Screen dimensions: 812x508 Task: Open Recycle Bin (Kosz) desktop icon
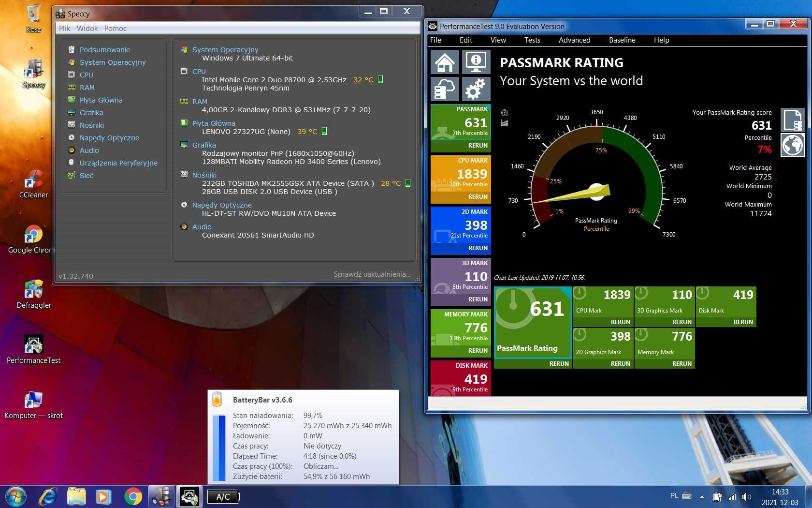click(x=33, y=18)
